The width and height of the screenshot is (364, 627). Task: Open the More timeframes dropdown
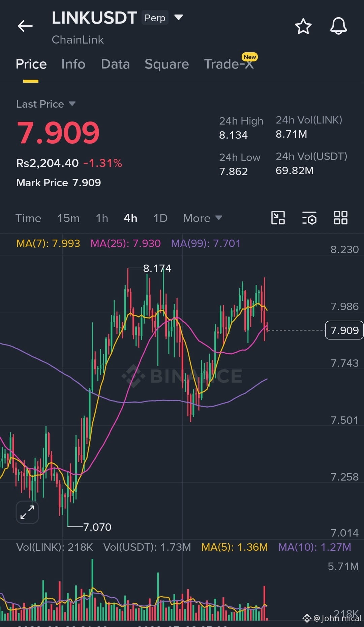203,218
